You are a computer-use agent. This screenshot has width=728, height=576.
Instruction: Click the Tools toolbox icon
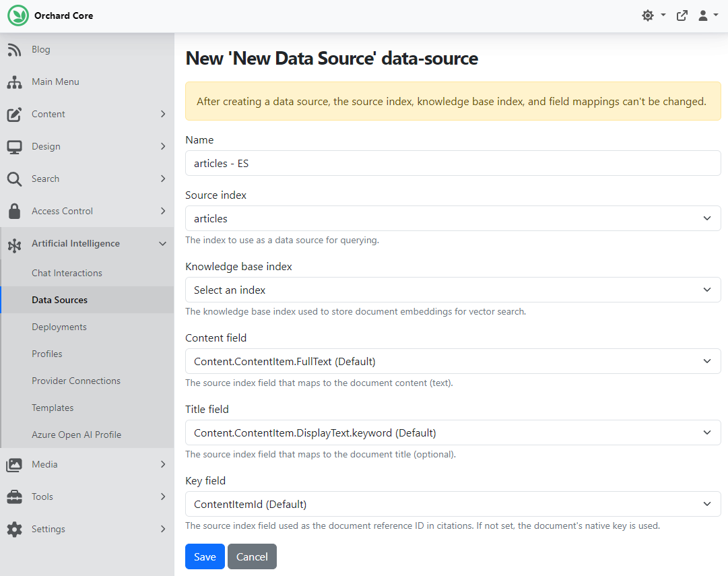[x=14, y=497]
